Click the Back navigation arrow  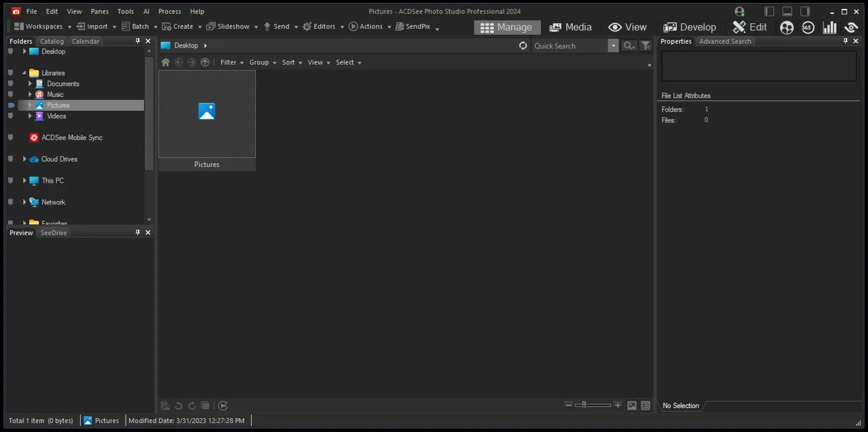(x=179, y=62)
